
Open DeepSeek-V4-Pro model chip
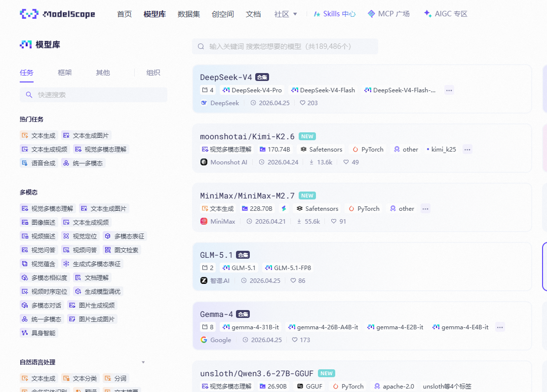tap(252, 90)
